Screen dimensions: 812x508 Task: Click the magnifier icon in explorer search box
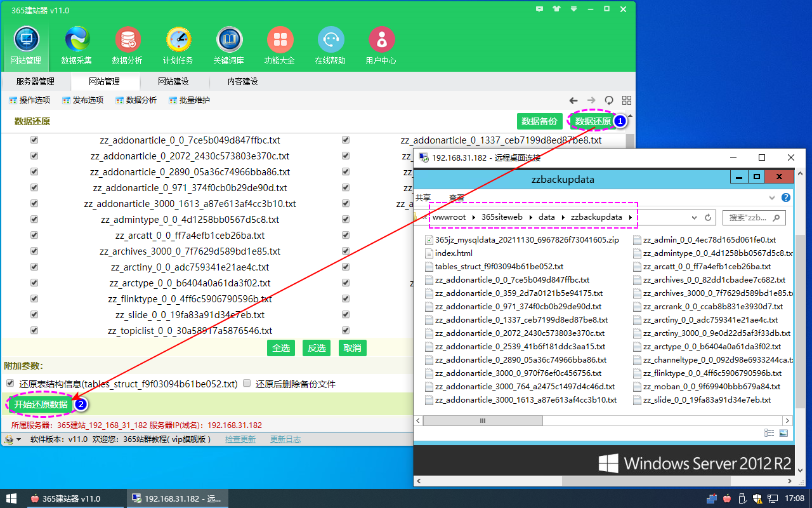[x=776, y=218]
